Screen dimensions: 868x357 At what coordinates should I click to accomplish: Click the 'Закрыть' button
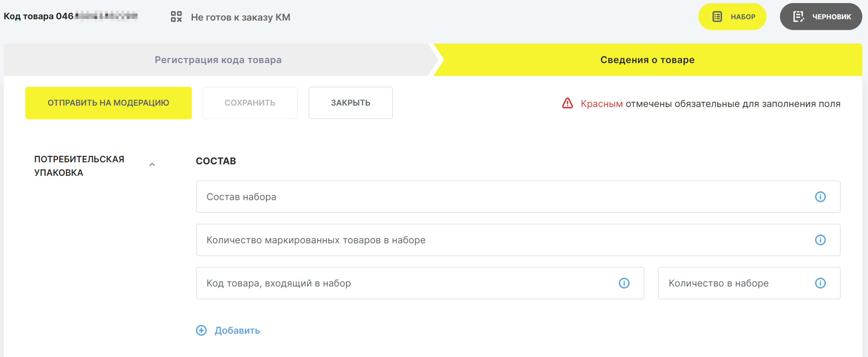point(351,103)
